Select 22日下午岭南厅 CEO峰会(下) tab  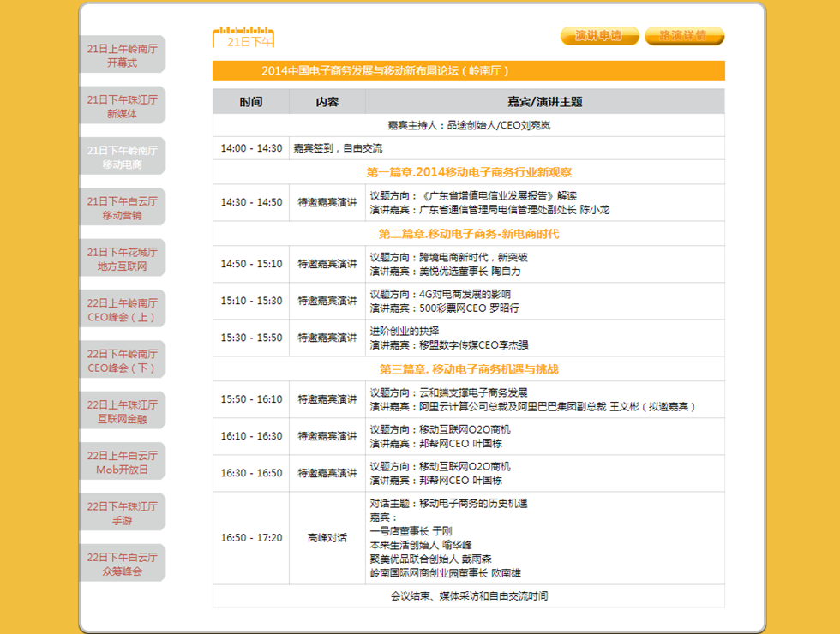(122, 360)
